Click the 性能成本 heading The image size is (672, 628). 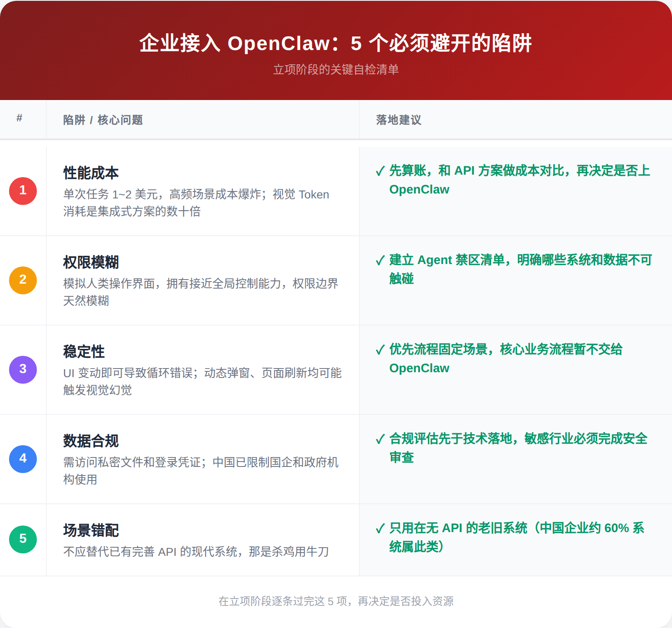click(91, 173)
